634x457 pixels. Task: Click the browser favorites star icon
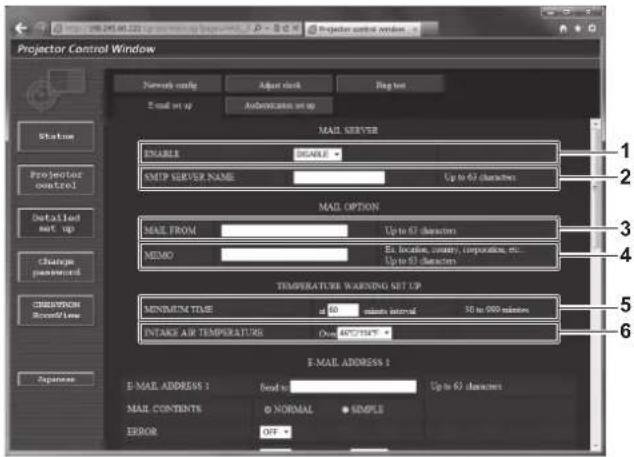[x=578, y=28]
